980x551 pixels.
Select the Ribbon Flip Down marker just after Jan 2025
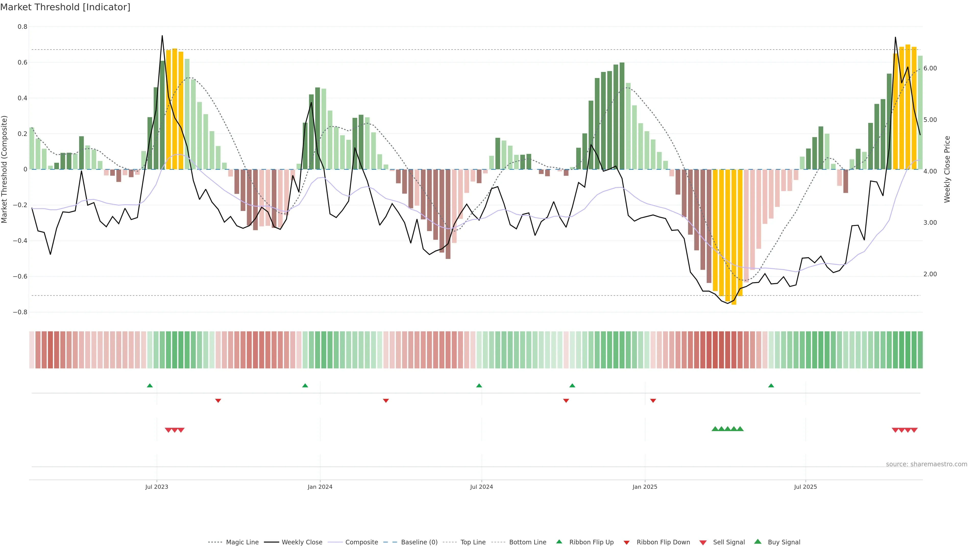(653, 400)
